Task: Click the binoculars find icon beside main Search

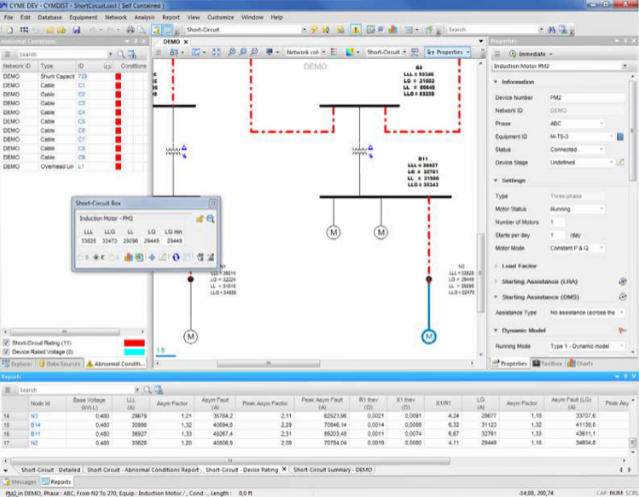Action: 552,30
